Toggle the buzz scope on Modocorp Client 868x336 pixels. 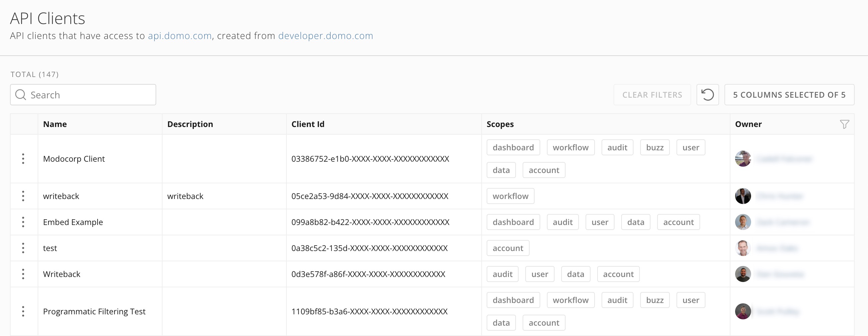(654, 147)
